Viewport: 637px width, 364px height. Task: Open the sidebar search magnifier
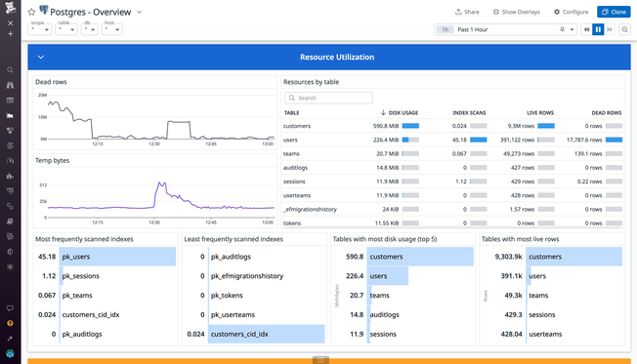click(x=10, y=70)
